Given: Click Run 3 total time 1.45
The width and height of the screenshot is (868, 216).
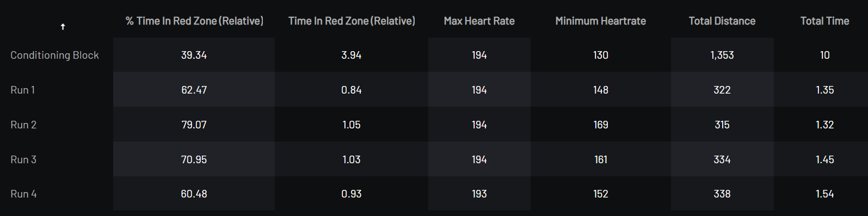Looking at the screenshot, I should (824, 159).
